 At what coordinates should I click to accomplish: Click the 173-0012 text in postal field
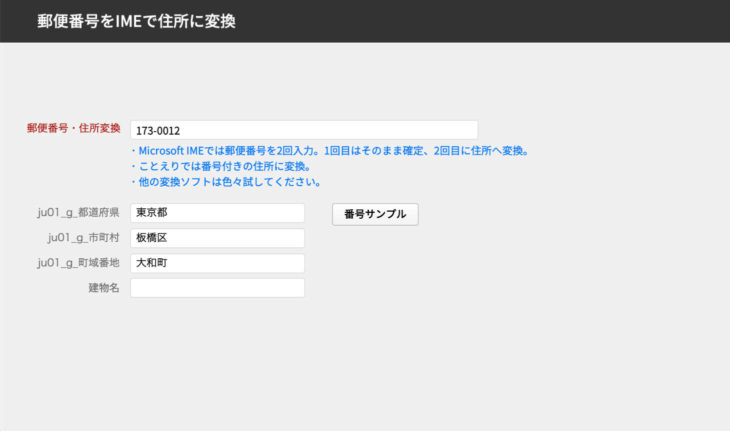[x=158, y=131]
